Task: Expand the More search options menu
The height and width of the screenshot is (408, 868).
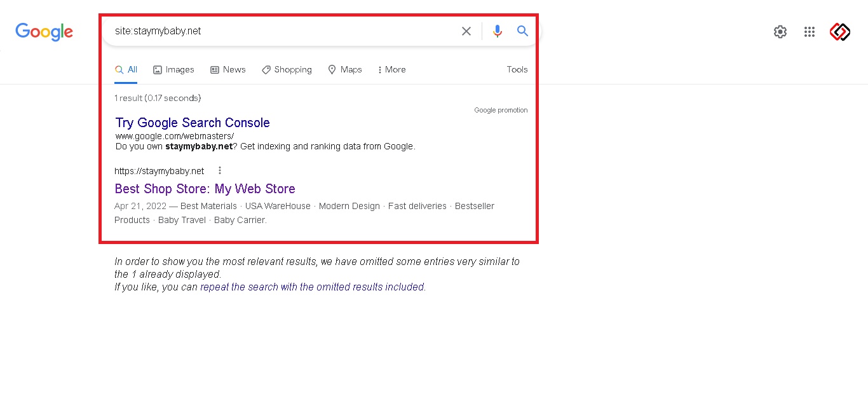Action: click(391, 70)
